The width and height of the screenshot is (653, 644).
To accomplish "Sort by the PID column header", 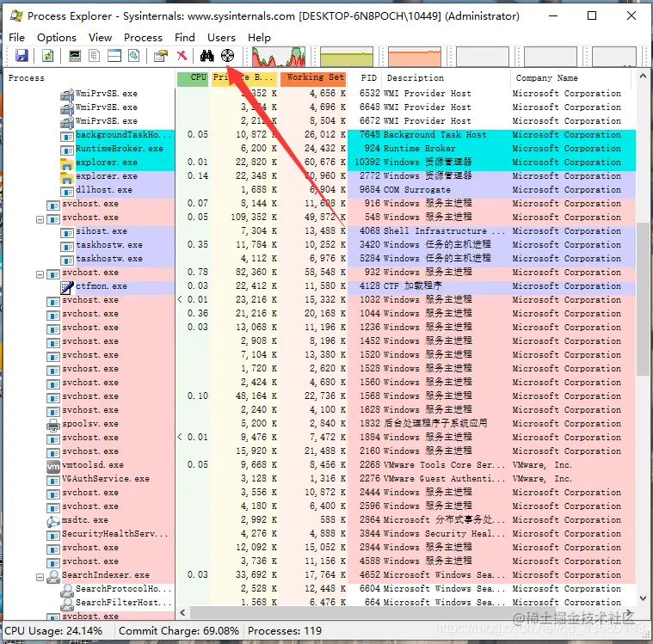I will click(x=365, y=78).
